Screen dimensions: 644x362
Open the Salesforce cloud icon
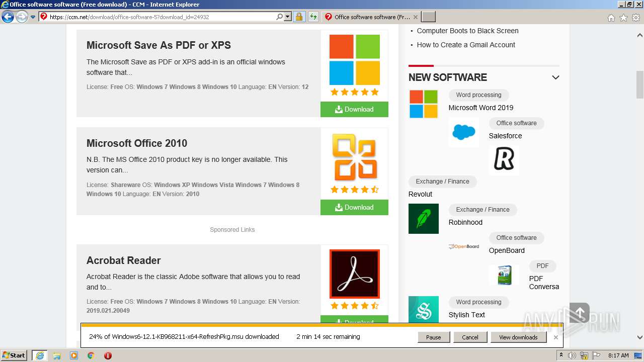[464, 132]
